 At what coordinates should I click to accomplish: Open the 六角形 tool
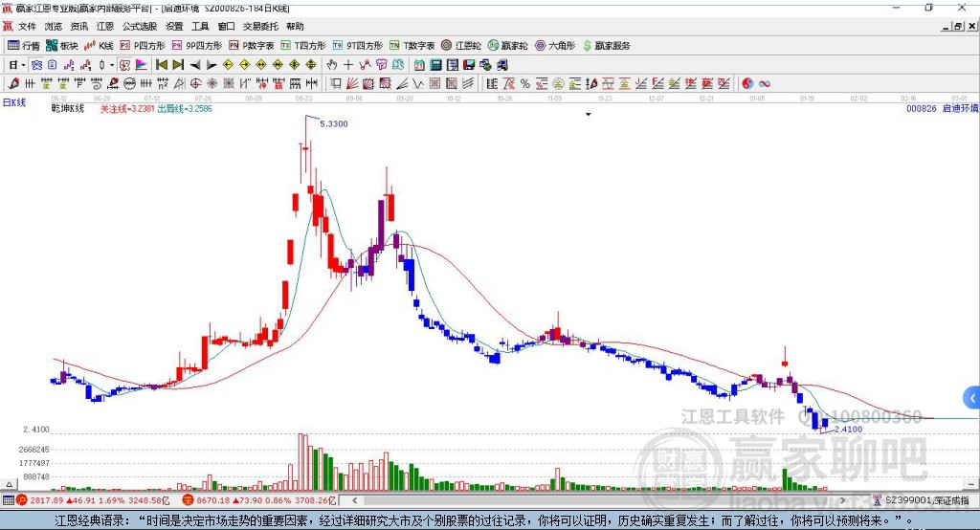click(555, 46)
